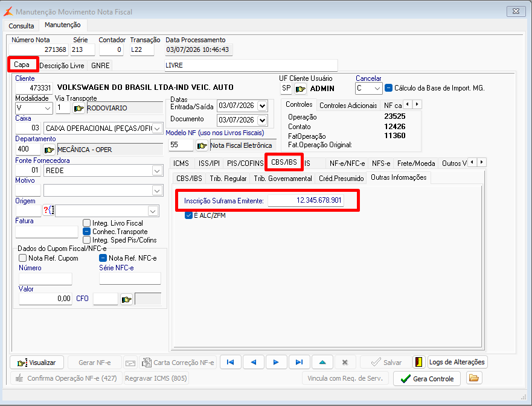Toggle Nota Ref. NFC-e checkbox
532x406 pixels.
coord(103,258)
